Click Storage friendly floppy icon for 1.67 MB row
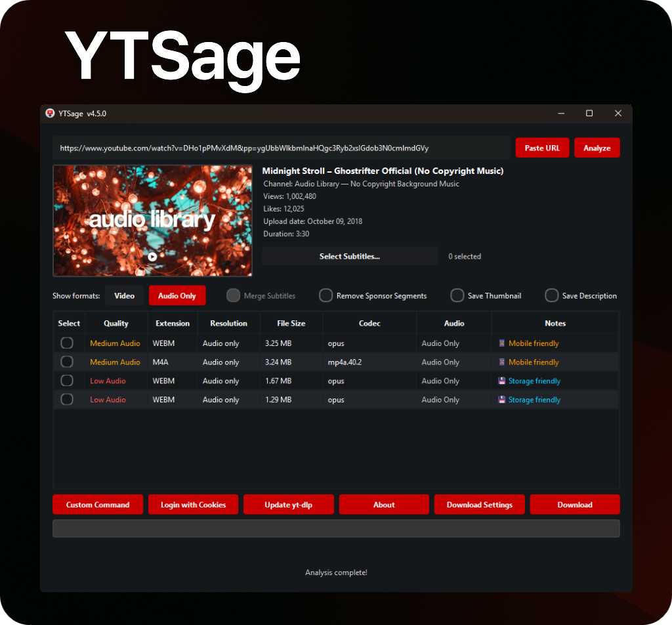Viewport: 672px width, 625px height. [x=501, y=381]
